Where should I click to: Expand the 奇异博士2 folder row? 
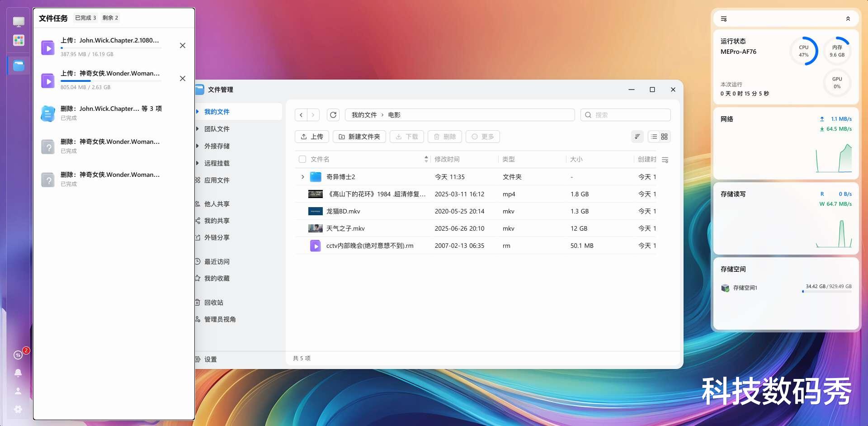coord(303,177)
